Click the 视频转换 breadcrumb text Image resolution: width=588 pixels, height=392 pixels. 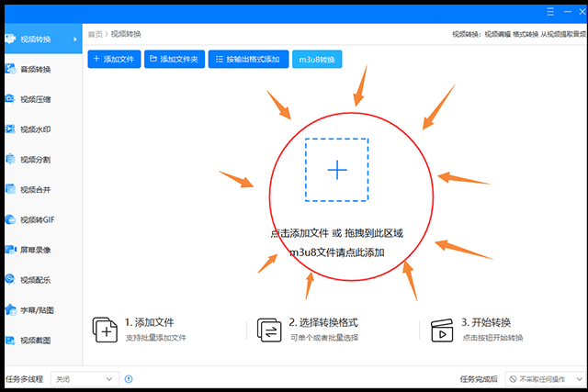[x=126, y=34]
